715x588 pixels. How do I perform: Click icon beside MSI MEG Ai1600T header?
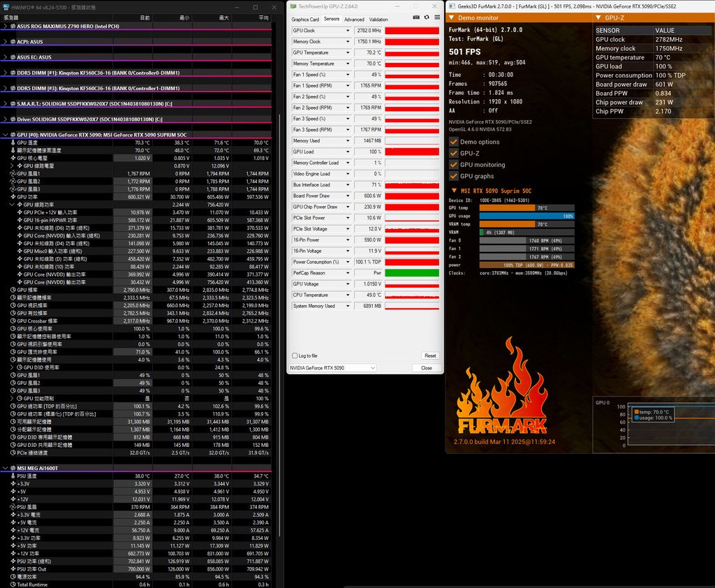tap(13, 469)
